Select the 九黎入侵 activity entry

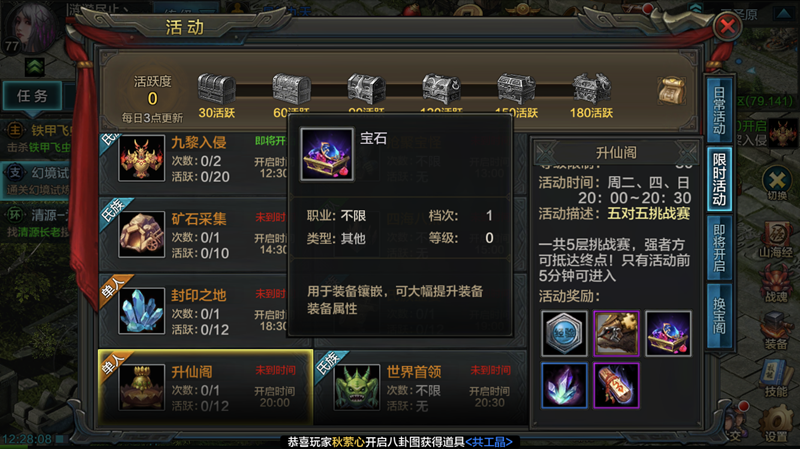click(x=193, y=159)
